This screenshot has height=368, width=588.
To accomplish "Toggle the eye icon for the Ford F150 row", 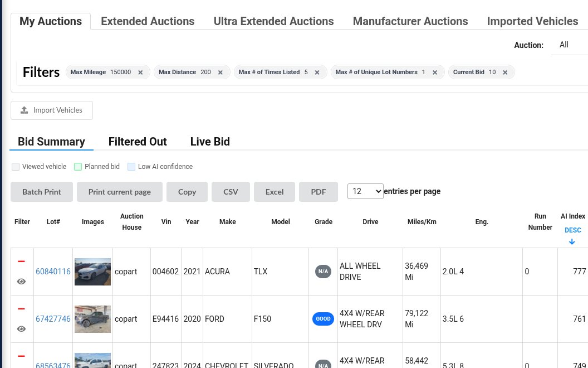I will tap(21, 329).
